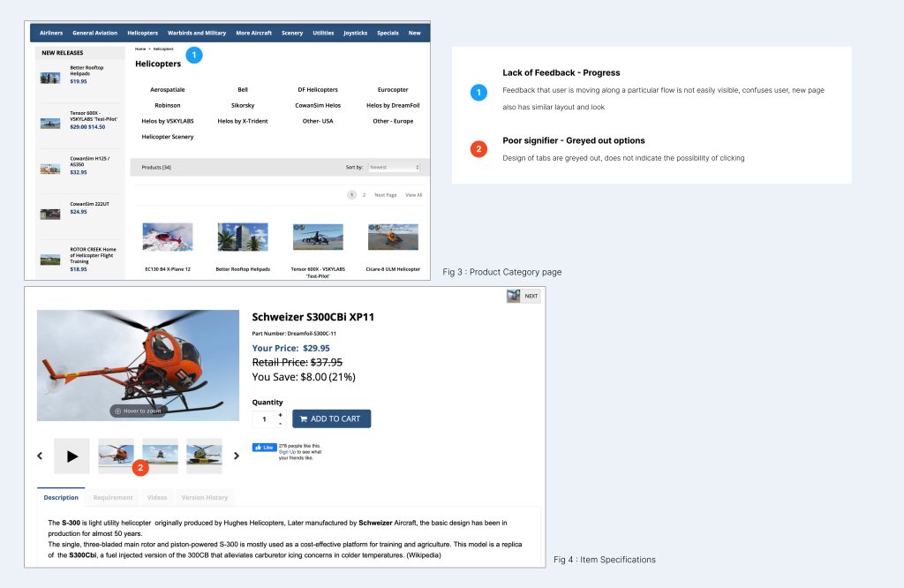Switch to the Version History tab
The image size is (904, 588).
click(x=205, y=497)
